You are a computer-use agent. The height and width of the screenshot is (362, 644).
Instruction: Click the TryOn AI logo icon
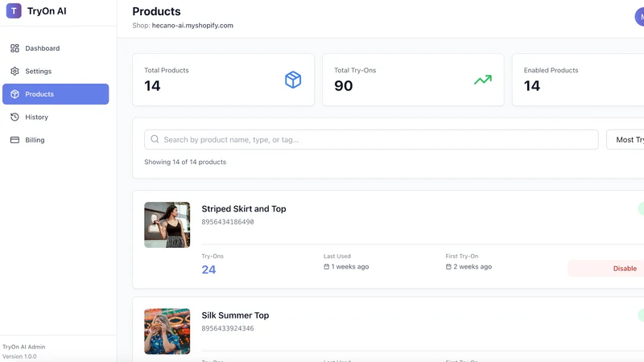pyautogui.click(x=14, y=11)
